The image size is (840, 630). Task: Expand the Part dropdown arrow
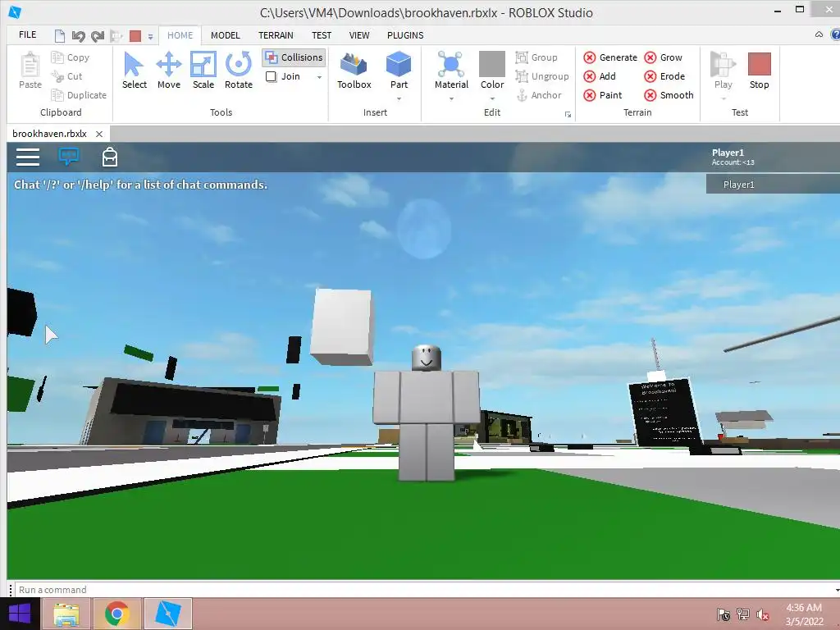(x=399, y=98)
